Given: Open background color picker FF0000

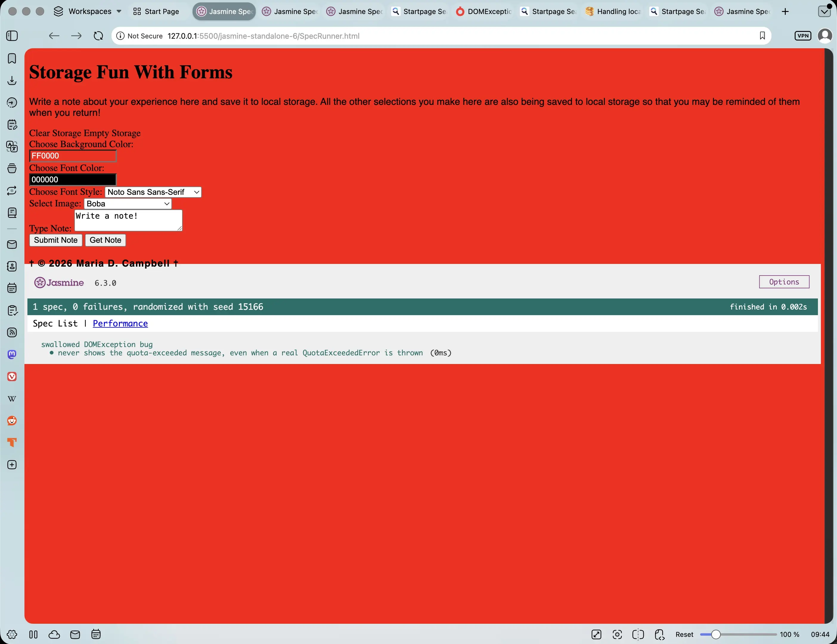Looking at the screenshot, I should (73, 156).
